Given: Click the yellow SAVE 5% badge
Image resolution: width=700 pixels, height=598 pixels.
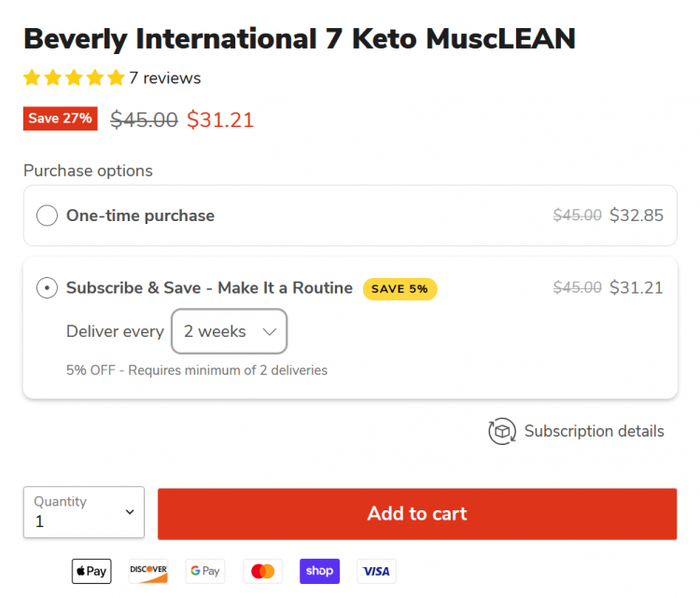Looking at the screenshot, I should pyautogui.click(x=399, y=288).
